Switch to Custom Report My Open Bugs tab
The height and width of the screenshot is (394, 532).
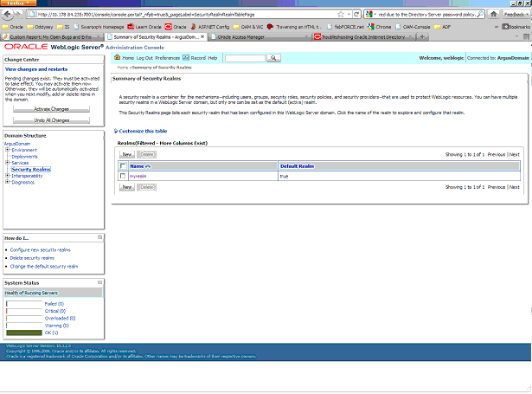tap(52, 36)
